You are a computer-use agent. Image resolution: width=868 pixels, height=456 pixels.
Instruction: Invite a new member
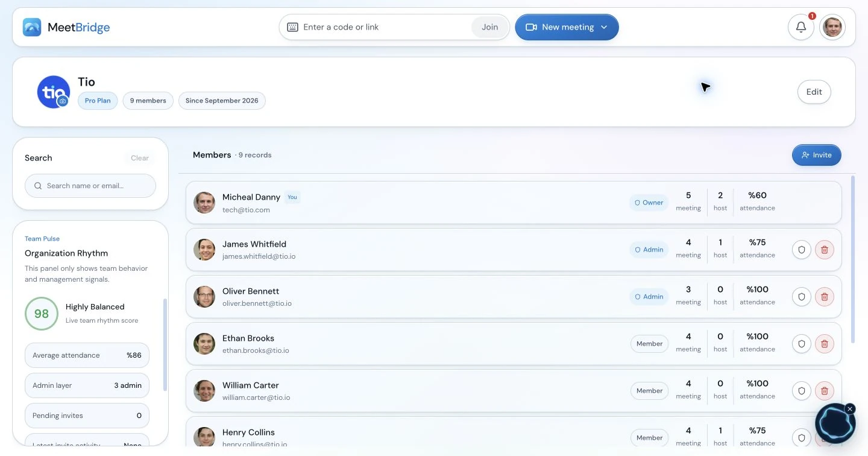click(x=817, y=155)
